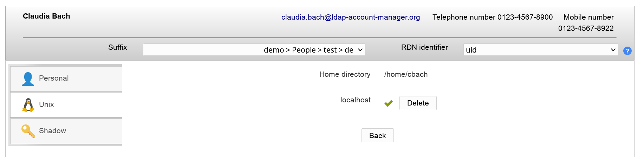Go to the Shadow tab label
The image size is (644, 163).
tap(52, 131)
